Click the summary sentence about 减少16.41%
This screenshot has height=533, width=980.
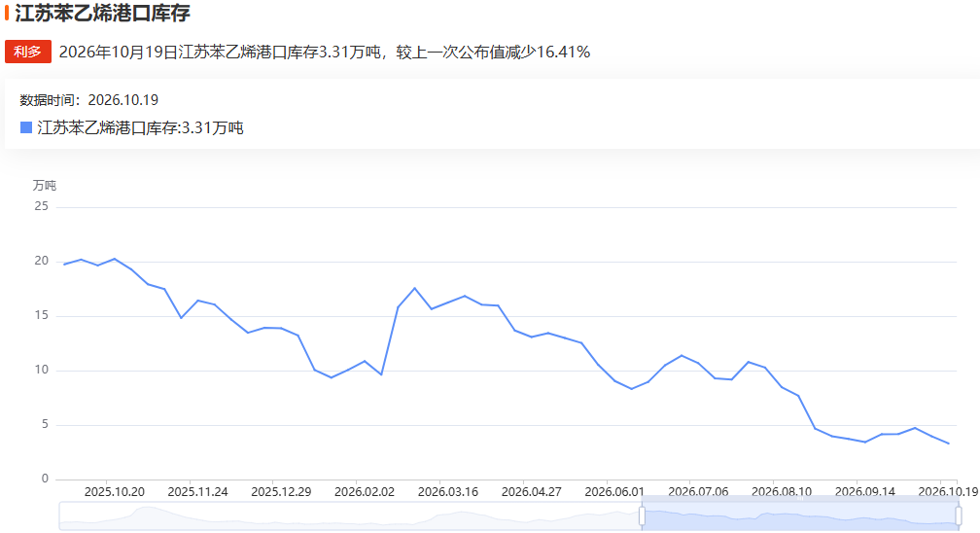325,52
